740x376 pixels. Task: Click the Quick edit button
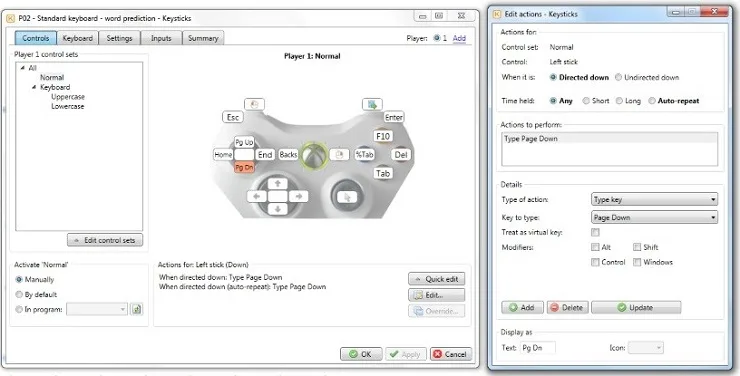coord(437,279)
